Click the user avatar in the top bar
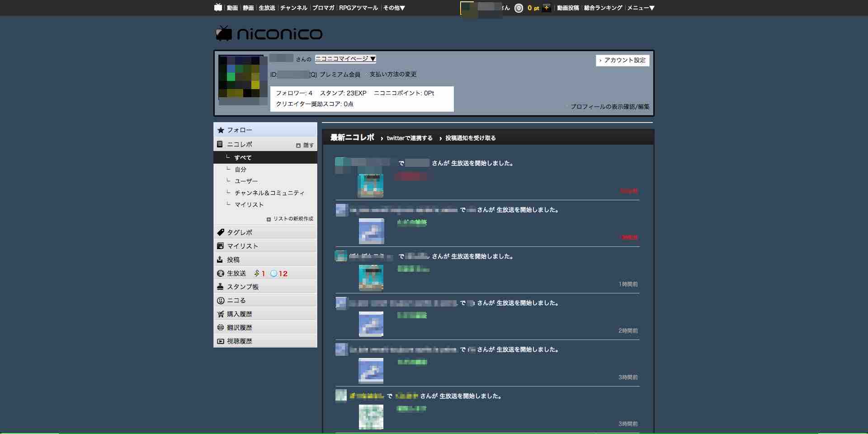Viewport: 868px width, 434px height. tap(467, 8)
